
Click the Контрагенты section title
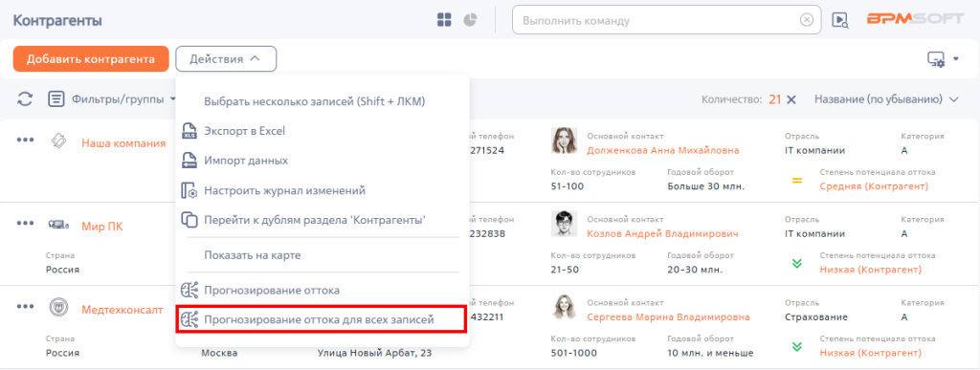[x=57, y=21]
